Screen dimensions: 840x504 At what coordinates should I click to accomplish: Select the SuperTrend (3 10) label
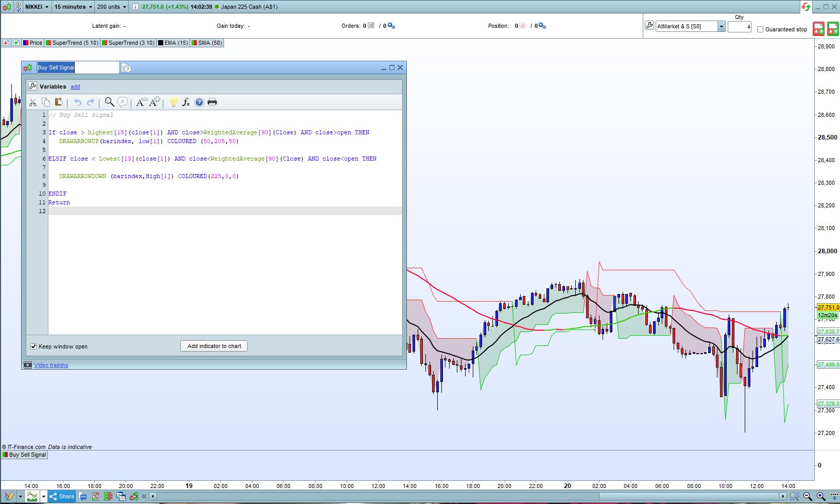point(128,43)
